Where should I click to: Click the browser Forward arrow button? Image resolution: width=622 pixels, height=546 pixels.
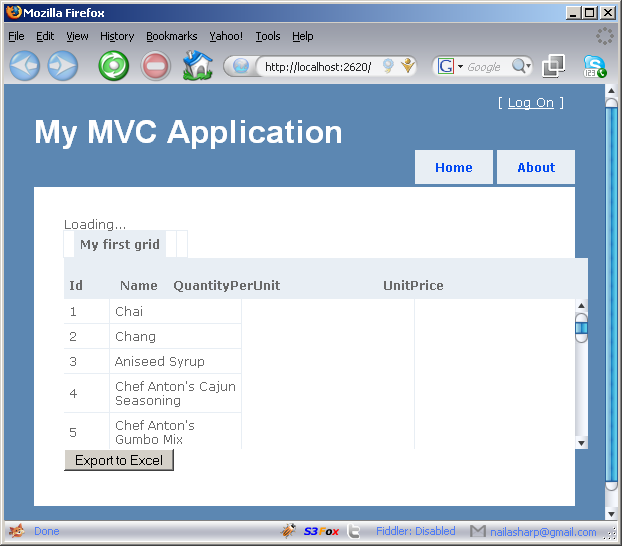pos(63,66)
